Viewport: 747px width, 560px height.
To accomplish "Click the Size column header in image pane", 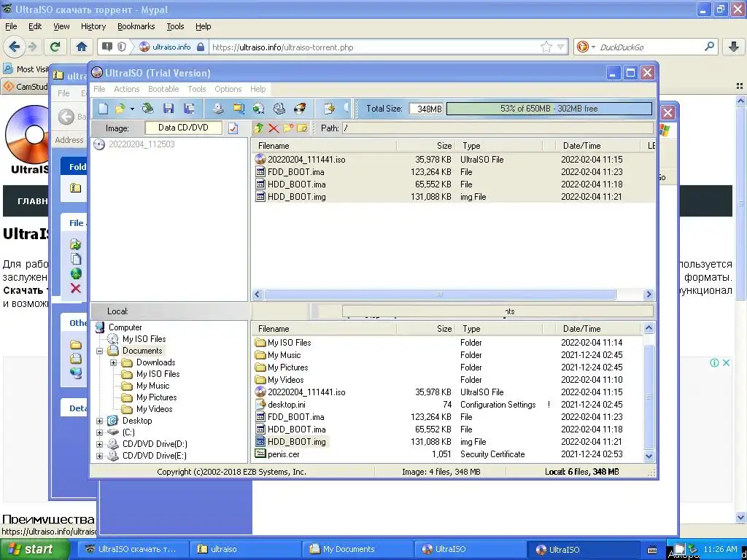I will pos(426,146).
